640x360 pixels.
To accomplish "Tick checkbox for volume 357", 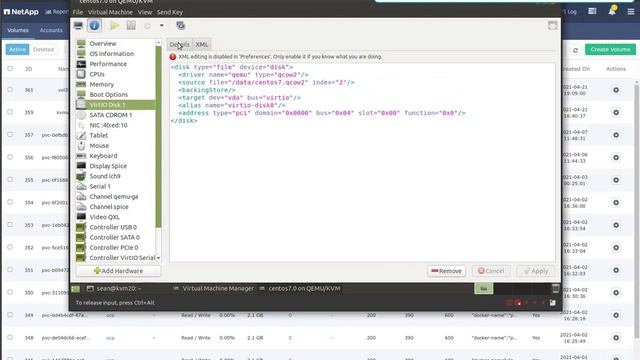I will 10,135.
